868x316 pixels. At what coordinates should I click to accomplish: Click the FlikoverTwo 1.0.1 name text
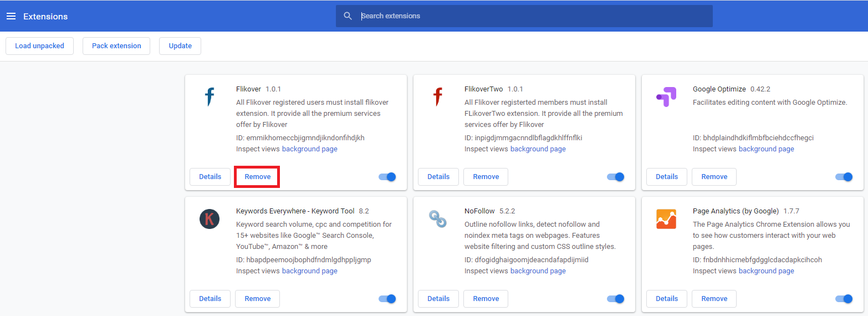click(x=494, y=89)
